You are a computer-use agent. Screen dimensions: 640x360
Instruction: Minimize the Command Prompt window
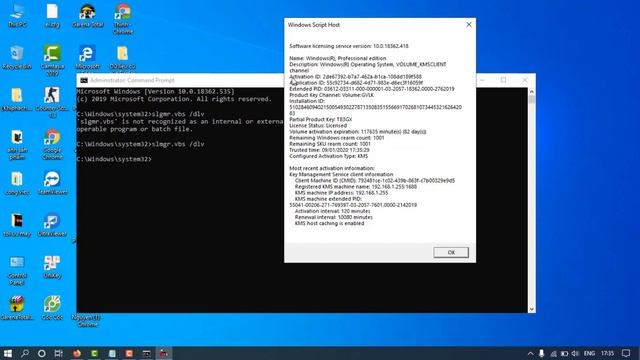click(482, 80)
